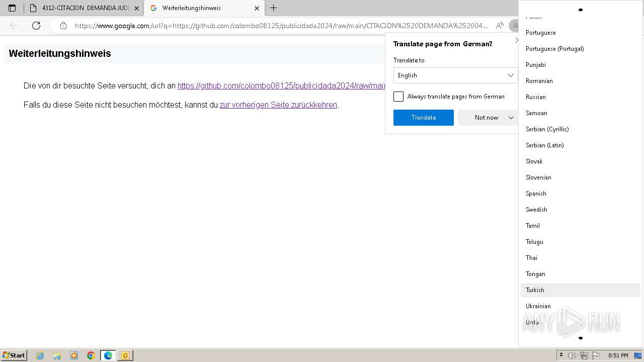644x362 pixels.
Task: Expand the Not now options chevron
Action: tap(511, 118)
